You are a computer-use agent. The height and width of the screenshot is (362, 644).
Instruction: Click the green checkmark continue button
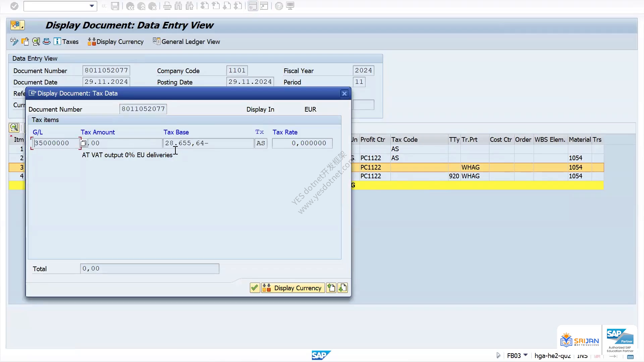pos(255,288)
